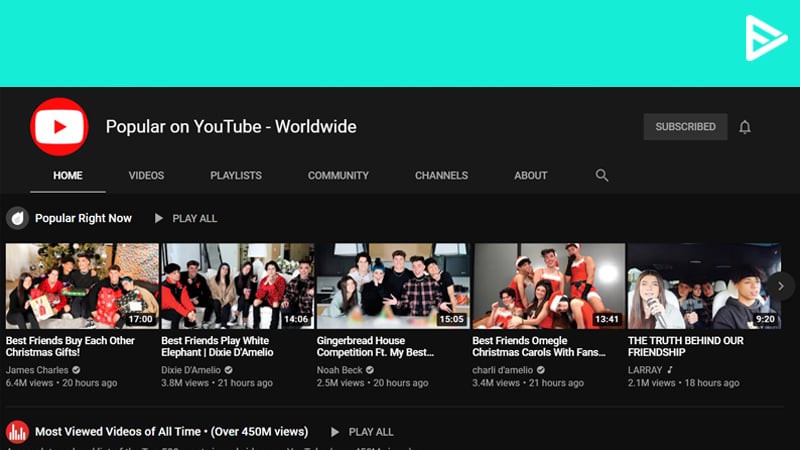Play all Most Viewed Videos

pyautogui.click(x=362, y=432)
